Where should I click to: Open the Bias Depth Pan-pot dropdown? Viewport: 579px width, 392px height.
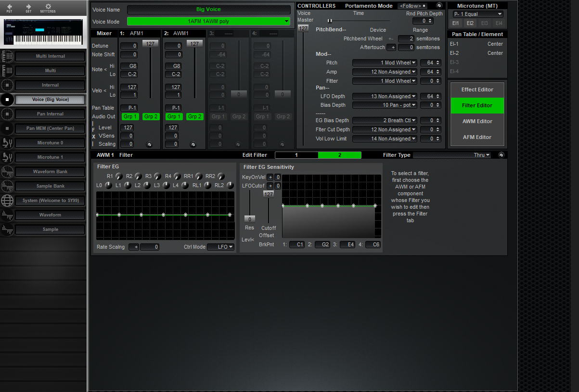click(x=385, y=105)
